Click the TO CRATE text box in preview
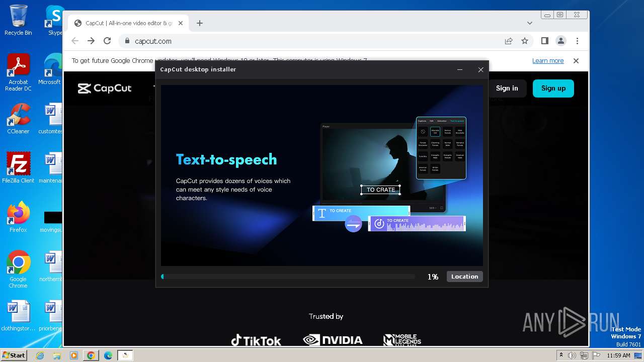Viewport: 644px width, 362px height. [380, 190]
